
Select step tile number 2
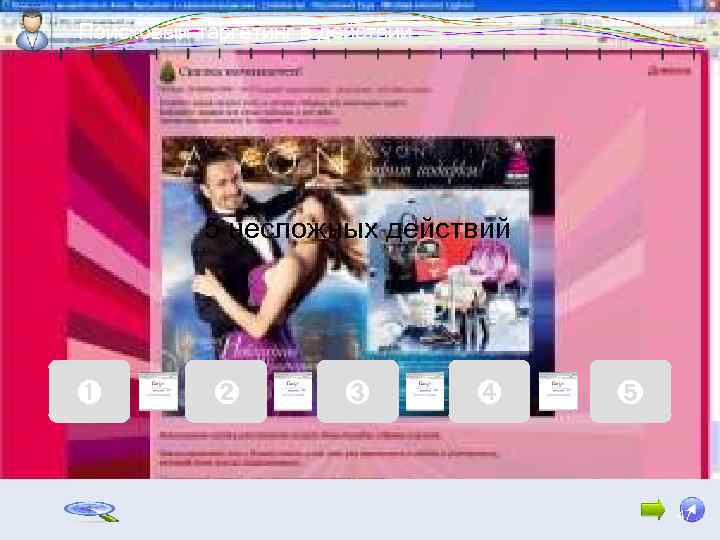(x=226, y=391)
